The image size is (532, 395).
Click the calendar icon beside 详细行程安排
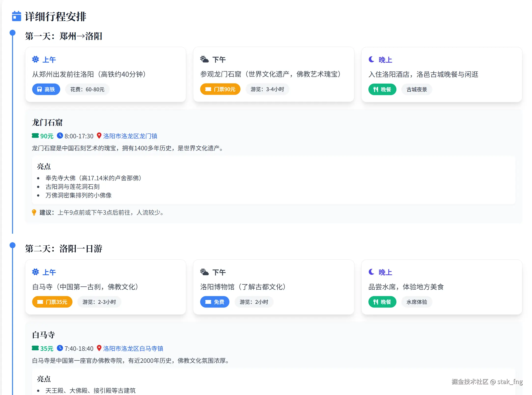(x=16, y=16)
